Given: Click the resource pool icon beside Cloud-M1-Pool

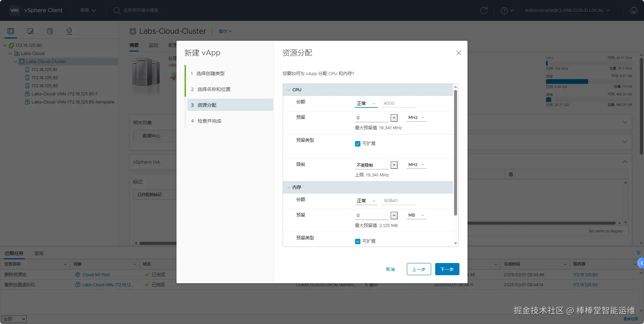Looking at the screenshot, I should coord(78,274).
